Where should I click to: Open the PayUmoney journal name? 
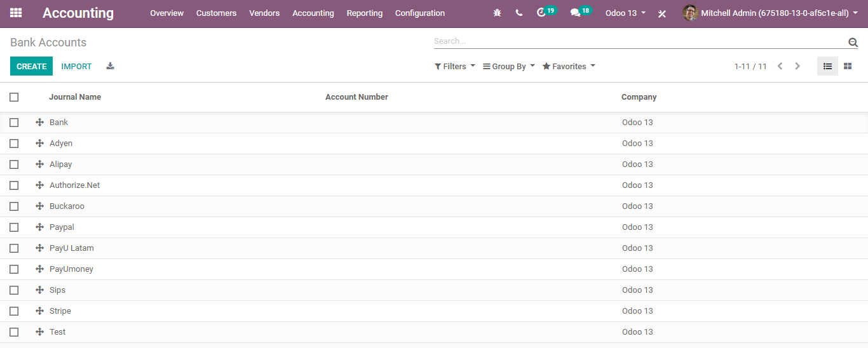pos(71,269)
